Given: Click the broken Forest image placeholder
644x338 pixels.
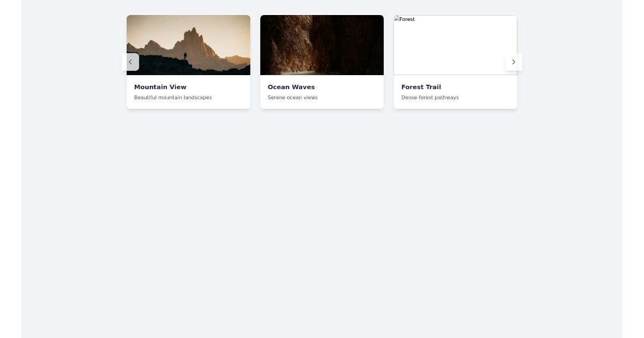Looking at the screenshot, I should tap(455, 45).
